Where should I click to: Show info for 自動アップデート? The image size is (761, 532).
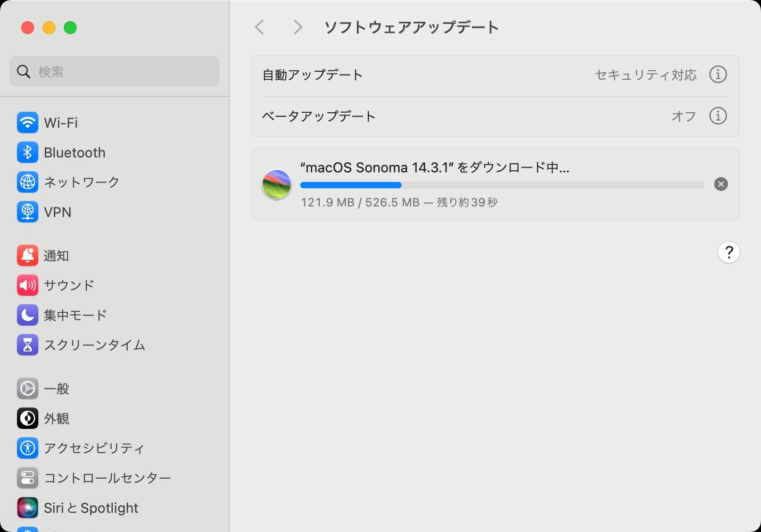[718, 74]
